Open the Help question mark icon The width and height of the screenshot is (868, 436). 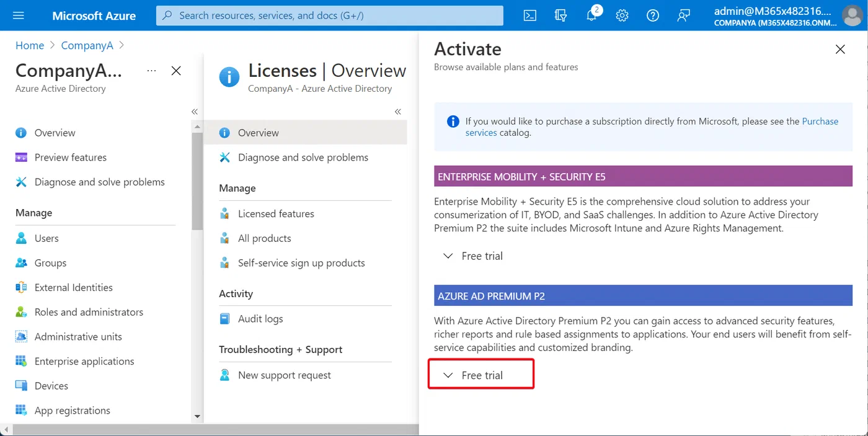[653, 16]
